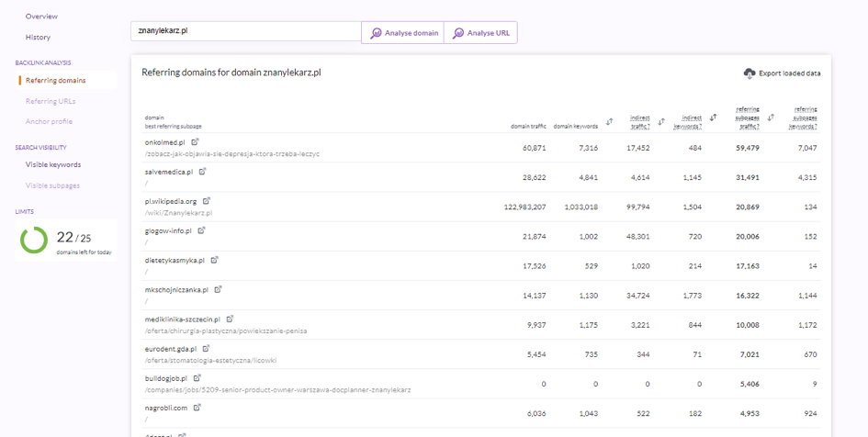Click subpage /zobacz-jak-objawia-sie-depresja-ktora-trzeba-leczyc
Screen dimensions: 868x437
click(232, 154)
